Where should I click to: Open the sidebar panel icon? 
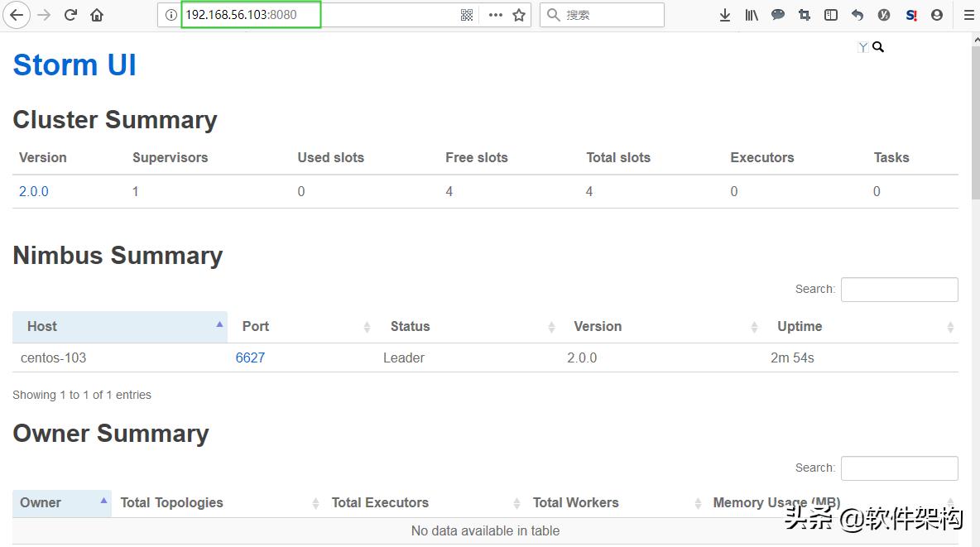pyautogui.click(x=830, y=14)
